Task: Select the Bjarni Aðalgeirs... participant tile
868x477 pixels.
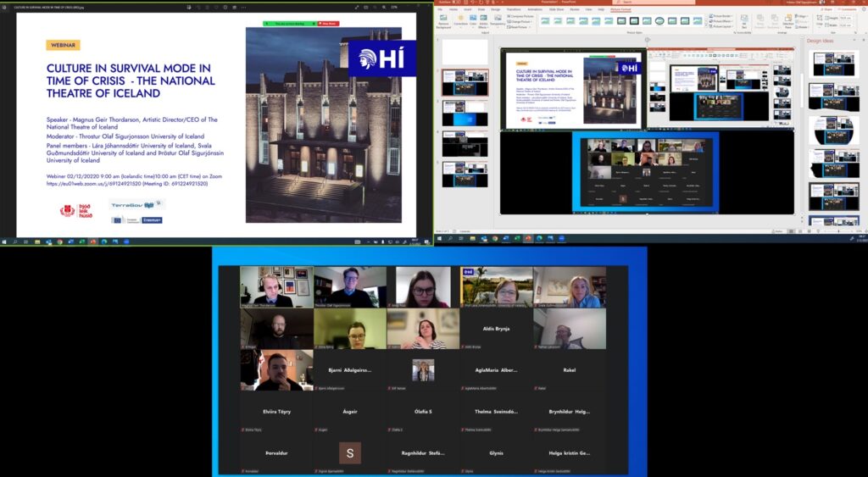Action: point(350,370)
